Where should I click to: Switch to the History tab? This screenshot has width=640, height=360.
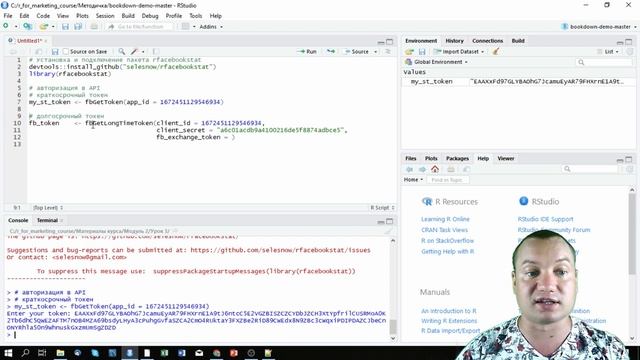[x=454, y=41]
